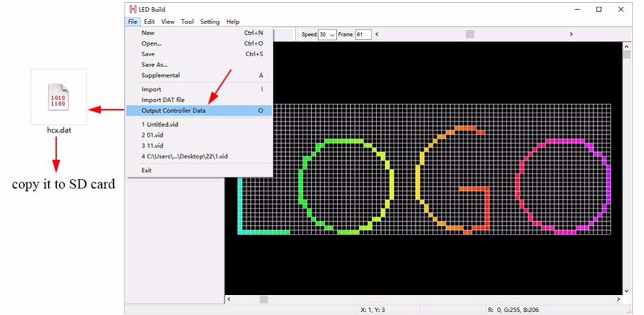
Task: Click the vertical scrollbar up arrow
Action: click(627, 46)
